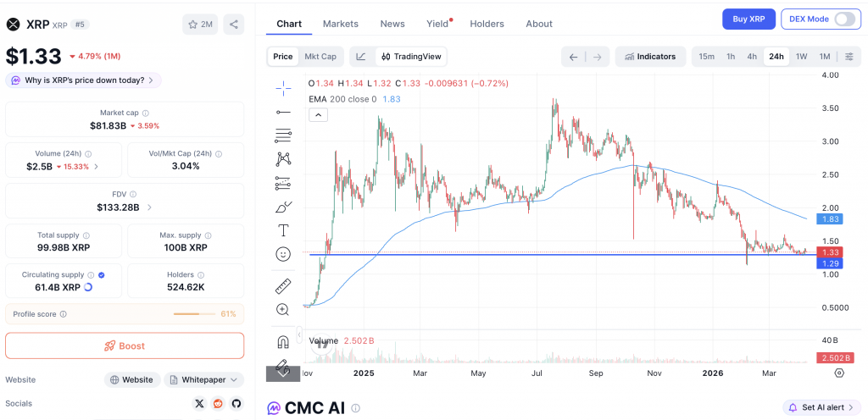The image size is (868, 420).
Task: Select the trend line drawing tool
Action: [x=283, y=112]
